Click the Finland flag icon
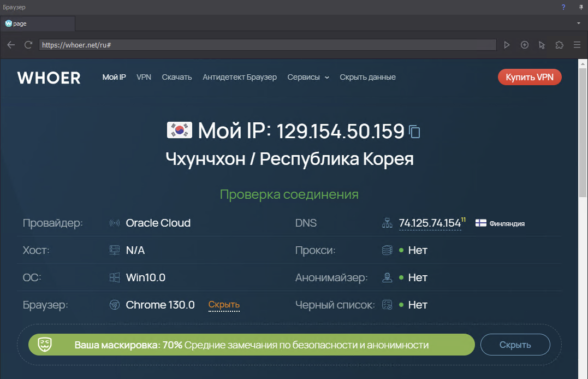Image resolution: width=588 pixels, height=379 pixels. (481, 223)
